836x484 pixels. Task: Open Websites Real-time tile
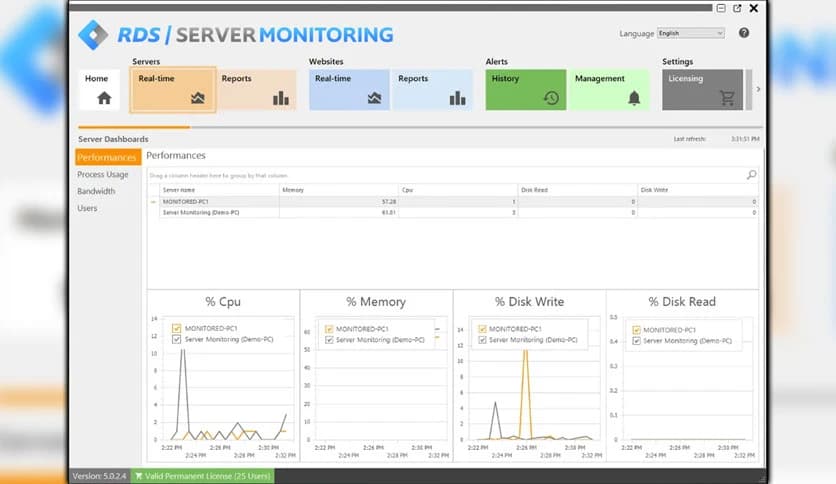(x=349, y=90)
